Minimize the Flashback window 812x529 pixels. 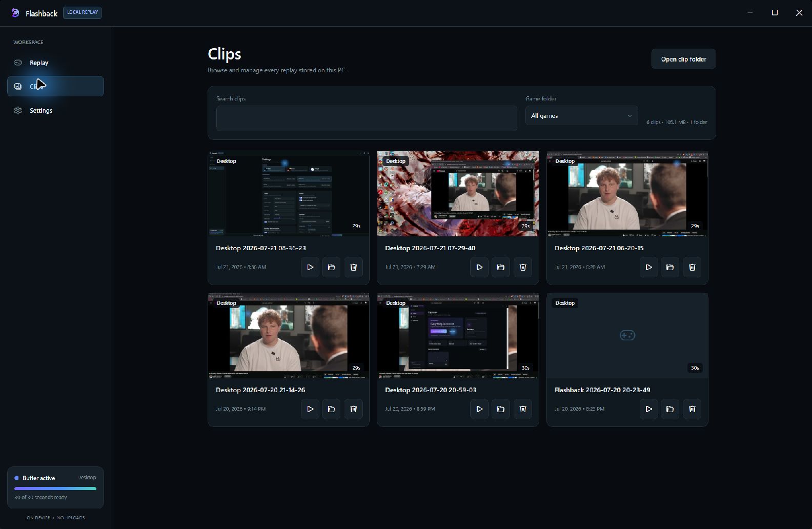tap(750, 13)
